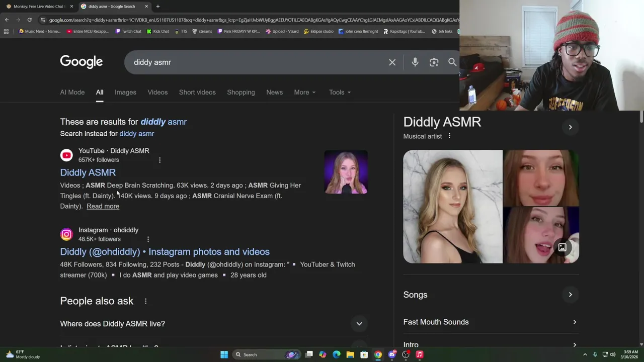Open Copilot from the taskbar
This screenshot has width=644, height=362.
click(323, 354)
